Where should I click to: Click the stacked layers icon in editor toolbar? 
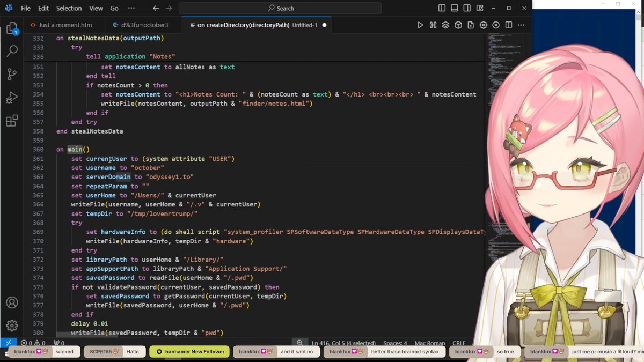[445, 25]
